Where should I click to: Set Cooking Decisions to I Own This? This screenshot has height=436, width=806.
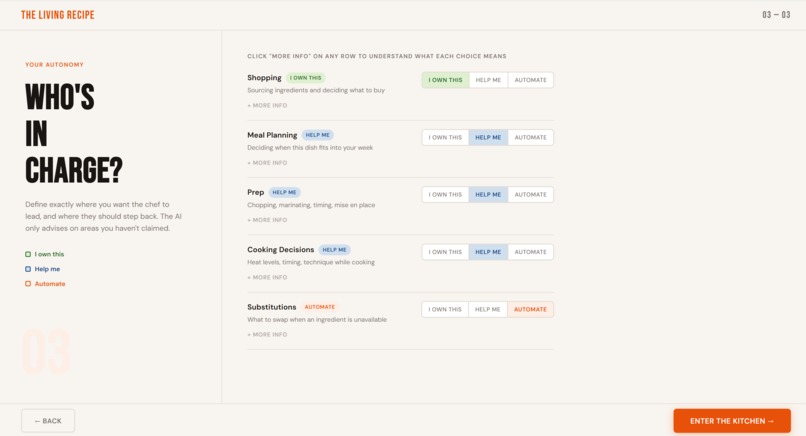pyautogui.click(x=445, y=252)
